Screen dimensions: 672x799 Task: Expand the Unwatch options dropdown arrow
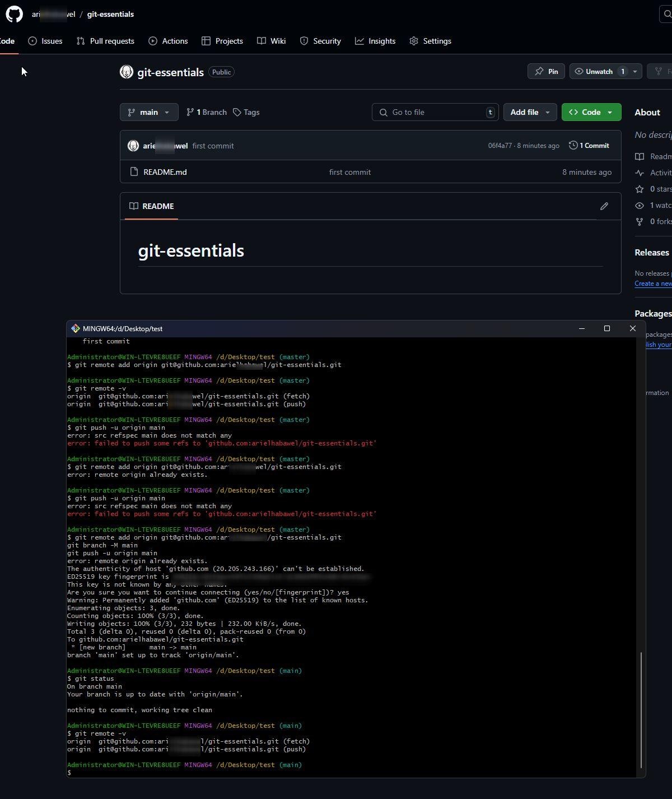click(634, 71)
